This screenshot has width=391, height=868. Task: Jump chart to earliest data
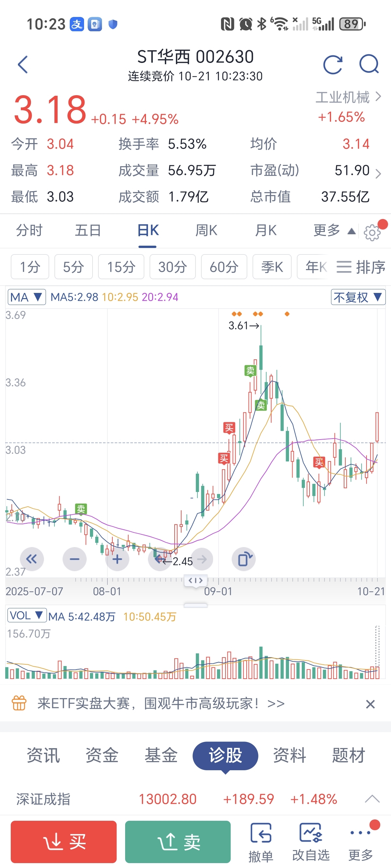32,559
